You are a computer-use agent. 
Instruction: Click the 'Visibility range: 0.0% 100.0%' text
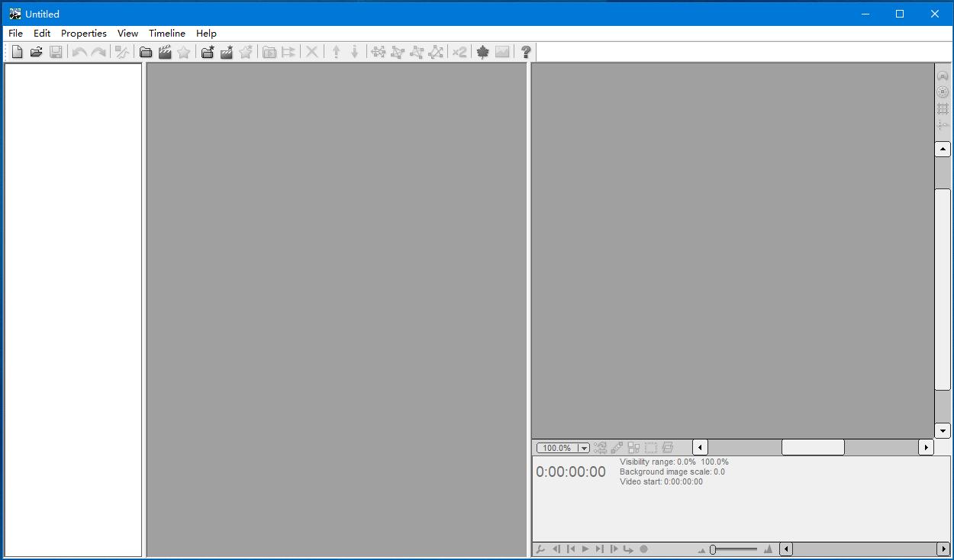coord(674,462)
